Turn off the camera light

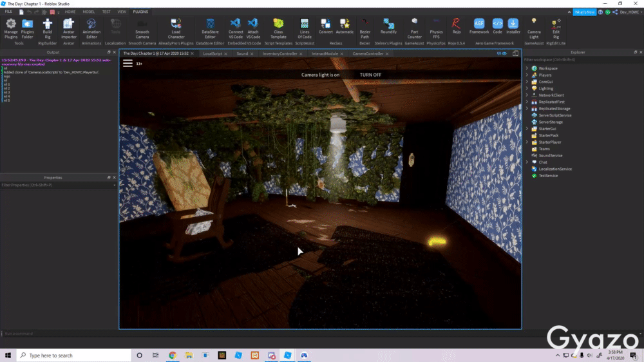tap(370, 75)
